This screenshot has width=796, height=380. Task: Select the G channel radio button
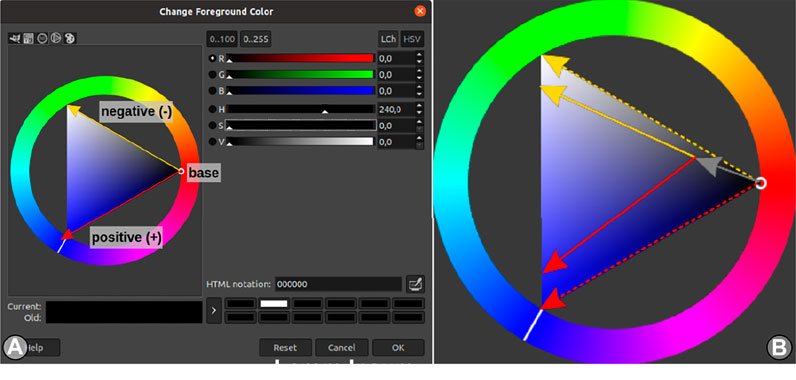(212, 75)
